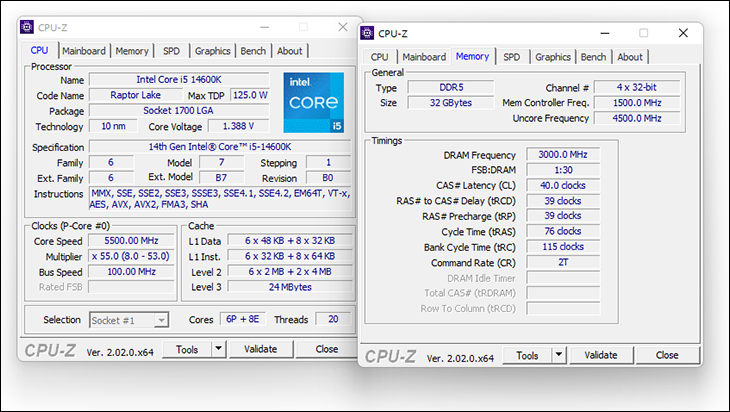Click Close button in left CPU-Z window
730x412 pixels.
[x=327, y=349]
